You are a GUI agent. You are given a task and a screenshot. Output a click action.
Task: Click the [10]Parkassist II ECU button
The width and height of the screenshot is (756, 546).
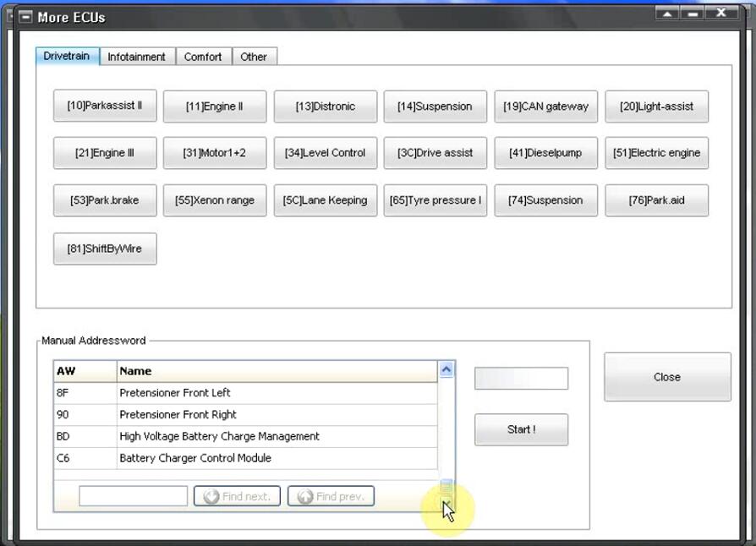[x=105, y=106]
